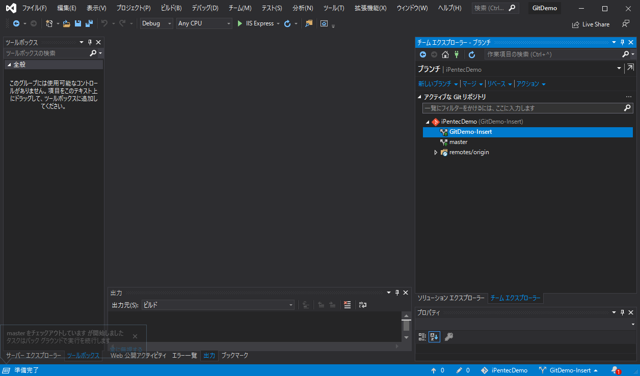Switch to サーバー エクスプローラー tab
640x376 pixels.
pyautogui.click(x=33, y=356)
